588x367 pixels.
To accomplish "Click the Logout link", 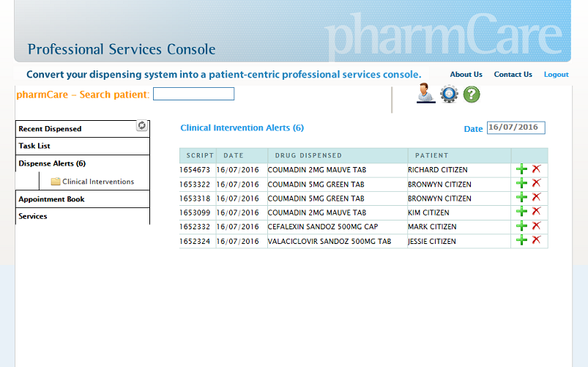I will click(x=556, y=75).
